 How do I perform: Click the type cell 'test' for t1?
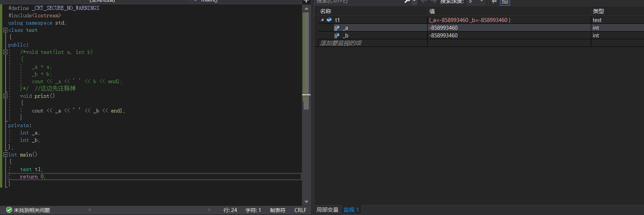[x=597, y=20]
